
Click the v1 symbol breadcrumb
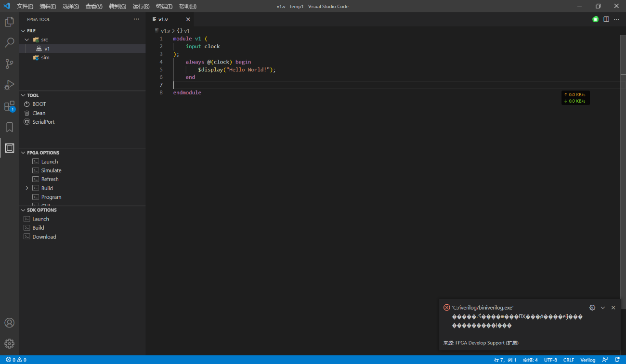point(183,30)
